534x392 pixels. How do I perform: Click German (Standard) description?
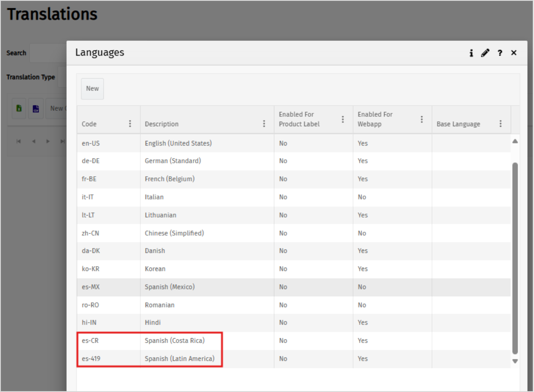click(173, 161)
